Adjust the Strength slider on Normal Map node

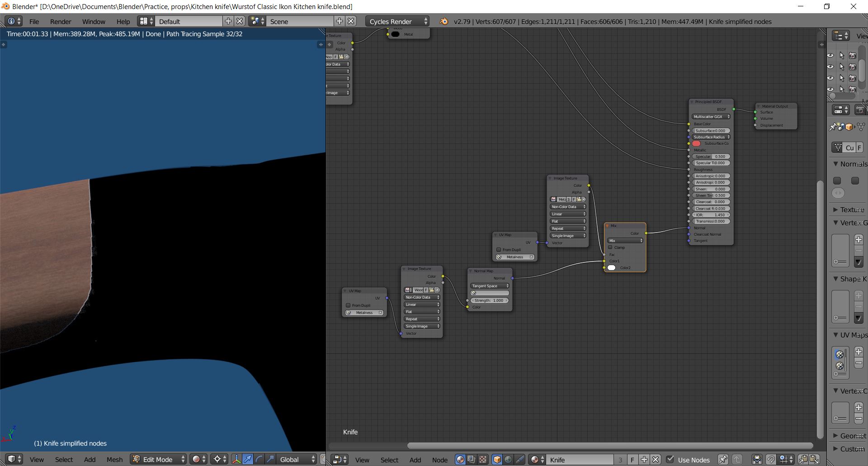(490, 300)
